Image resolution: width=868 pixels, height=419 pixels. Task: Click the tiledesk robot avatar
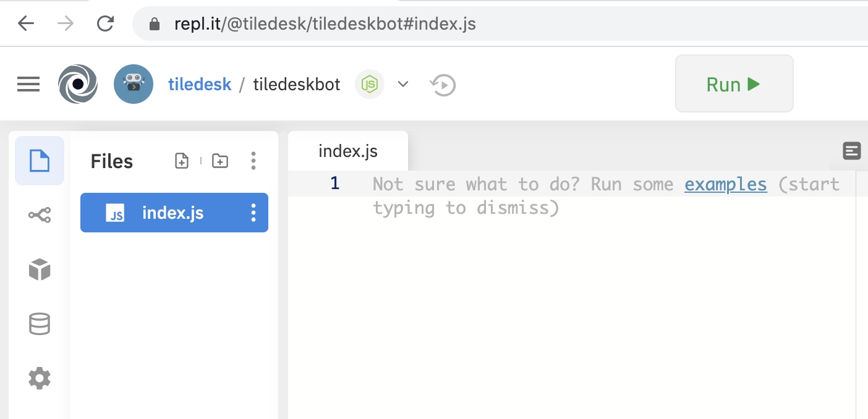pyautogui.click(x=134, y=84)
